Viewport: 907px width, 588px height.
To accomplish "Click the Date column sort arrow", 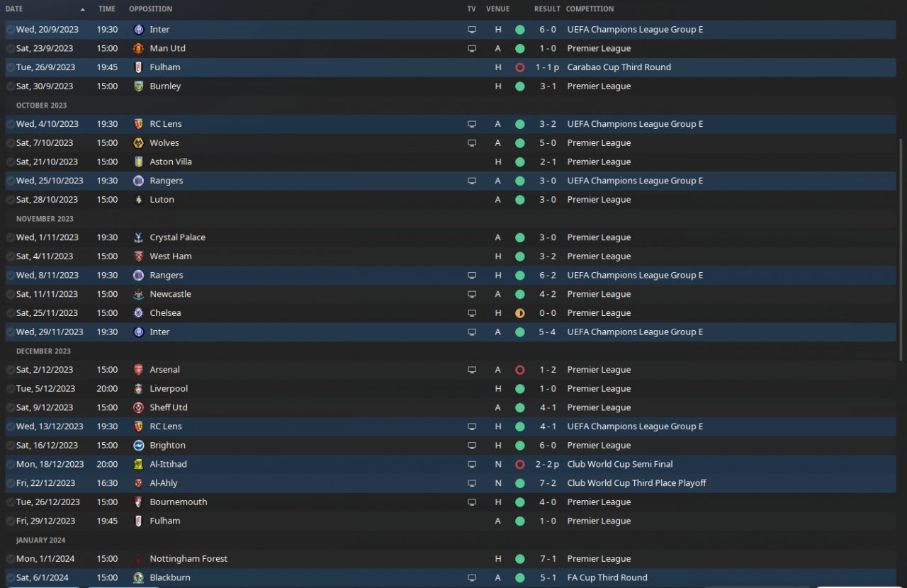I will (x=83, y=9).
